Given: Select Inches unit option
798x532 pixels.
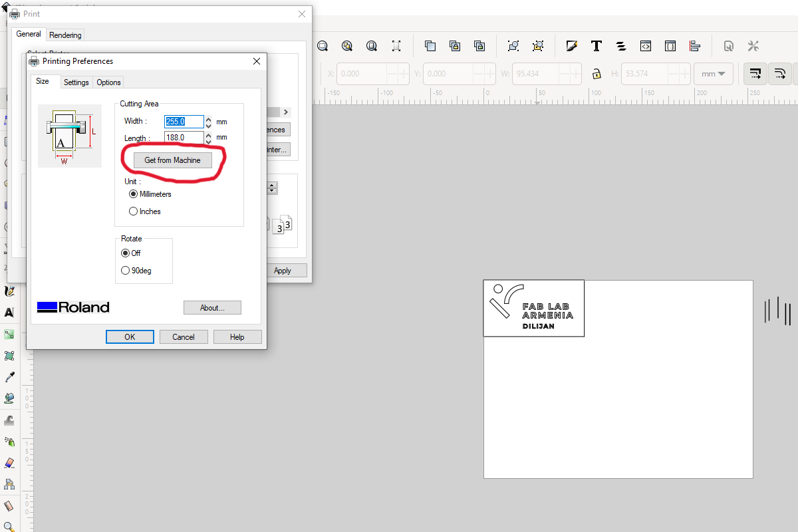Looking at the screenshot, I should pos(145,211).
